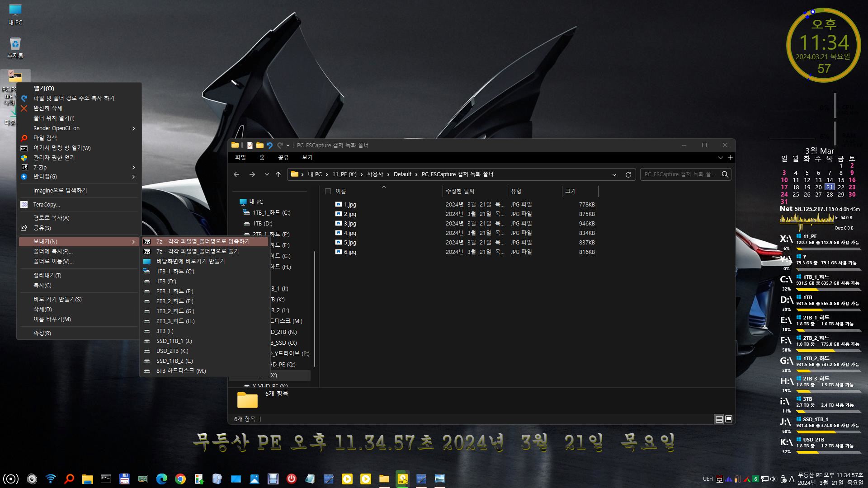
Task: Click the film-strip save icon on taskbar
Action: [273, 479]
